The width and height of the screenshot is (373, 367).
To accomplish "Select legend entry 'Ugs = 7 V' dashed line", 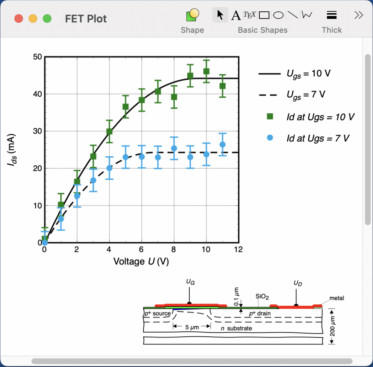I will point(292,95).
